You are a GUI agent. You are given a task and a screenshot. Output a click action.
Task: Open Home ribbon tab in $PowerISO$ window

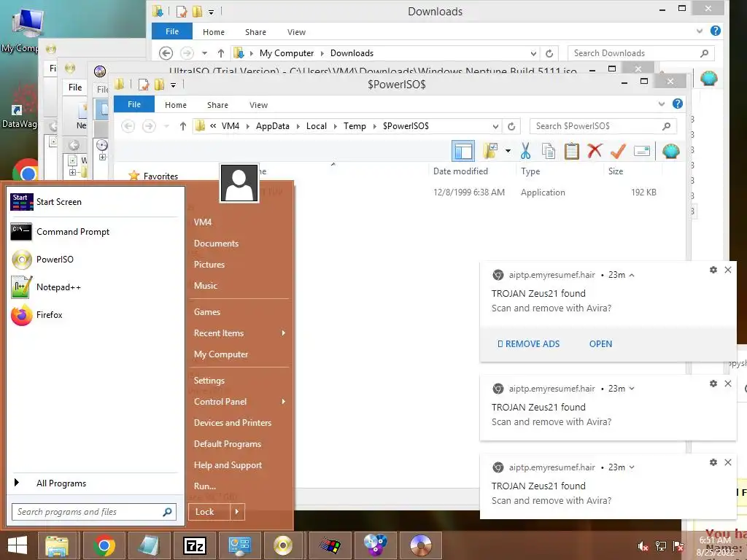click(x=176, y=105)
